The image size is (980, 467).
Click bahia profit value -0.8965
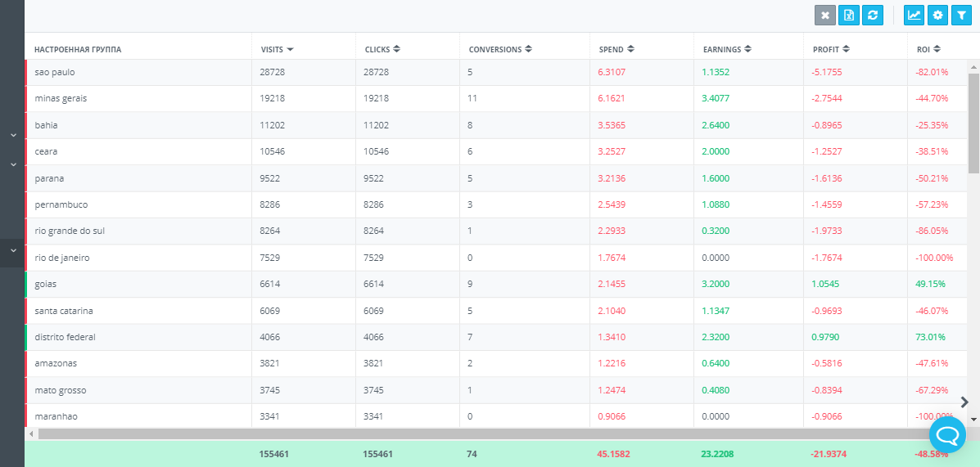[827, 125]
